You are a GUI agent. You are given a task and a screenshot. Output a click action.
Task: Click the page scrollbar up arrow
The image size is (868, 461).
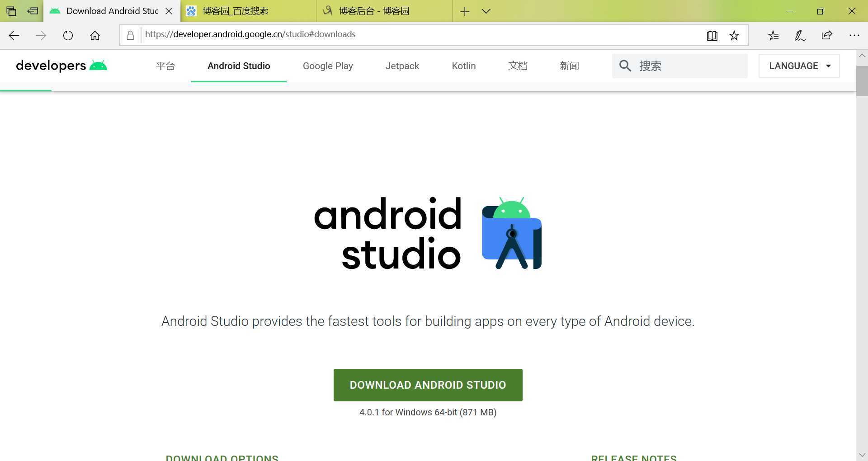(x=862, y=56)
